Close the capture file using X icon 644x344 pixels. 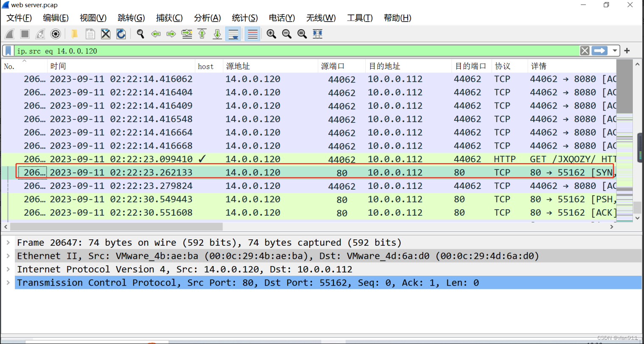[x=105, y=34]
